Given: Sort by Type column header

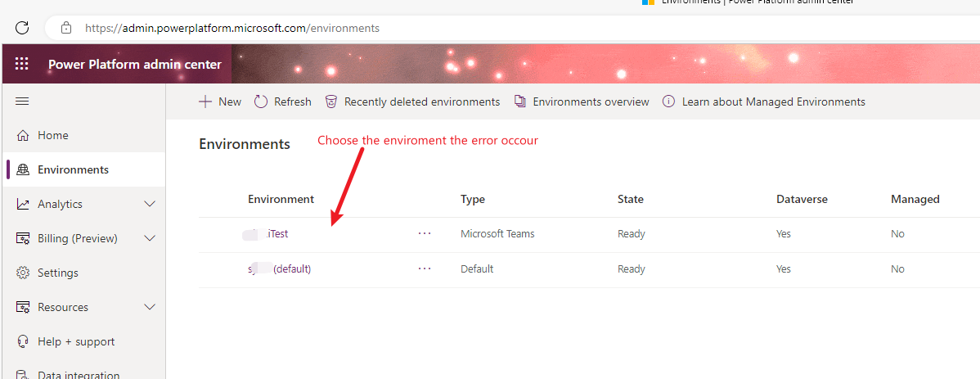Looking at the screenshot, I should pyautogui.click(x=473, y=200).
